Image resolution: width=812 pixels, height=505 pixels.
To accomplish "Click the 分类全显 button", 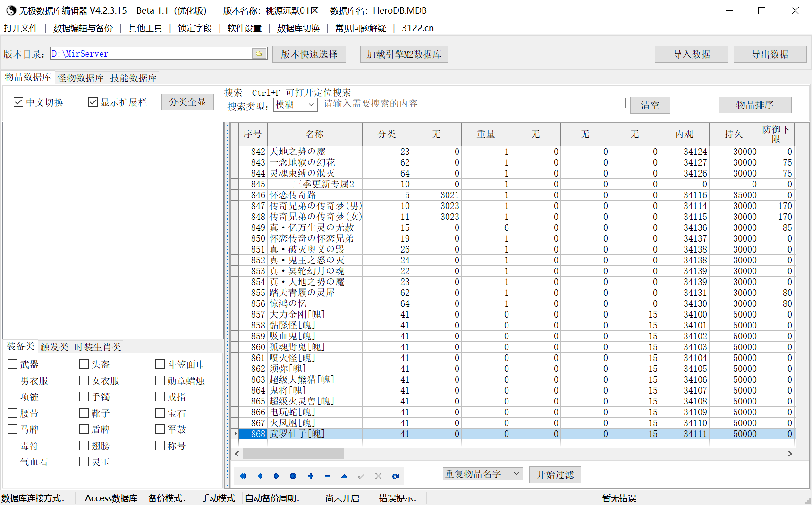I will click(187, 102).
